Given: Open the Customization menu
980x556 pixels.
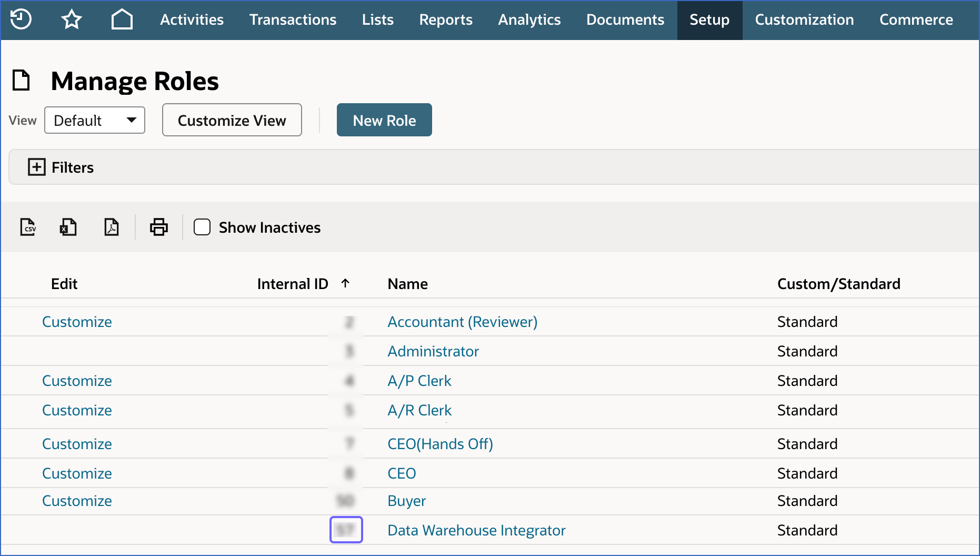Looking at the screenshot, I should [804, 19].
